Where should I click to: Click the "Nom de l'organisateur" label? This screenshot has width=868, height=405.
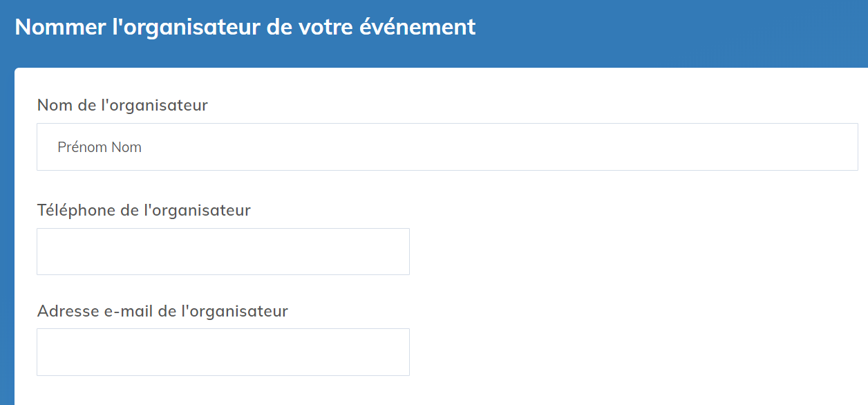coord(122,105)
